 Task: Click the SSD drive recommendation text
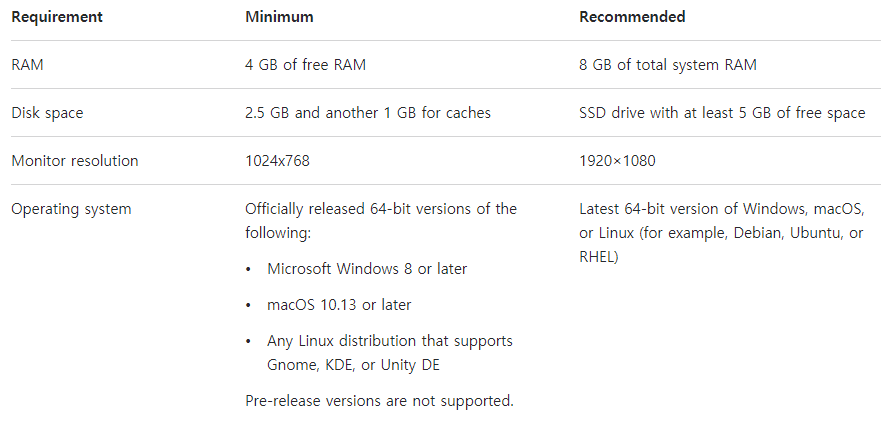tap(722, 113)
